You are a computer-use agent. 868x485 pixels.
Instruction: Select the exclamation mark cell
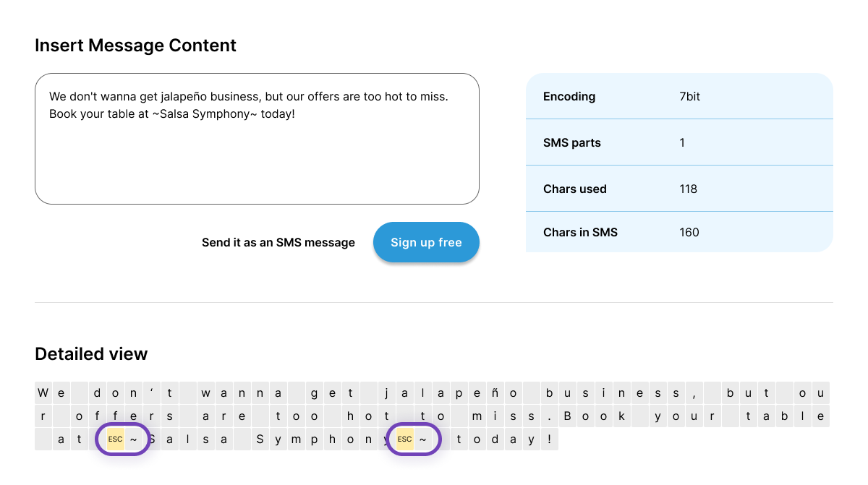550,439
